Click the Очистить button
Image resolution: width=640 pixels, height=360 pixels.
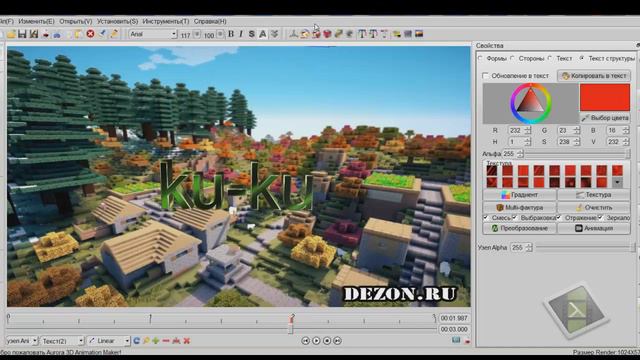[x=593, y=207]
